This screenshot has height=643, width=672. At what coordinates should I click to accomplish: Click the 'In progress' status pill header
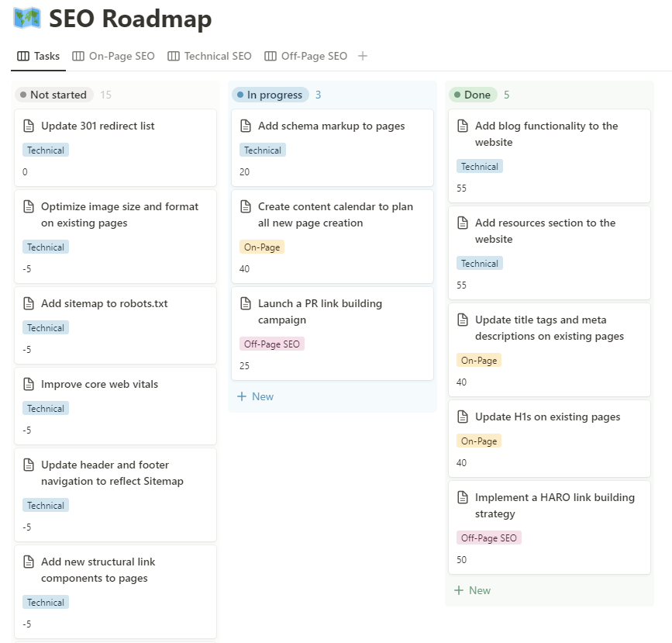click(x=269, y=94)
